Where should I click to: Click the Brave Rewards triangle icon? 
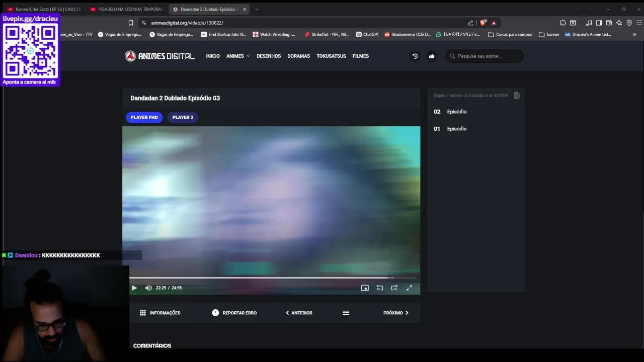[x=494, y=23]
